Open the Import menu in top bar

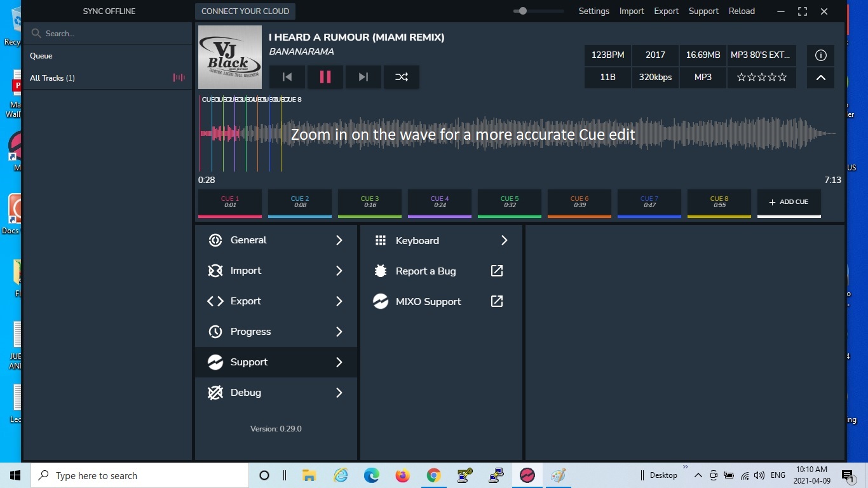point(632,11)
